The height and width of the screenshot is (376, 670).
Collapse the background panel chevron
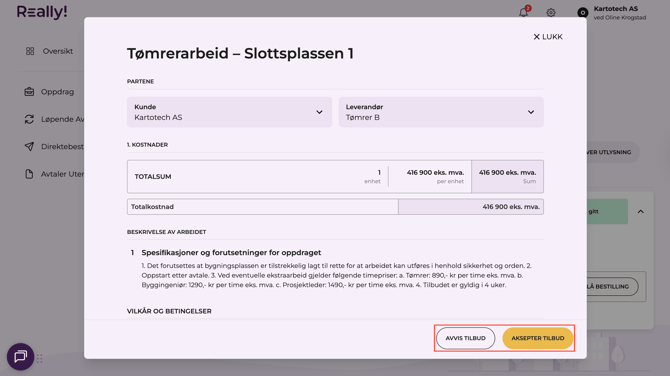(x=641, y=212)
